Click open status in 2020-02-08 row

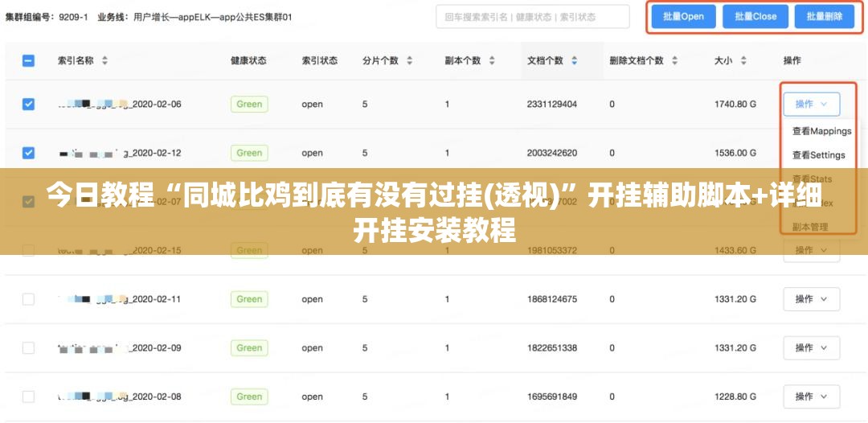pyautogui.click(x=312, y=396)
